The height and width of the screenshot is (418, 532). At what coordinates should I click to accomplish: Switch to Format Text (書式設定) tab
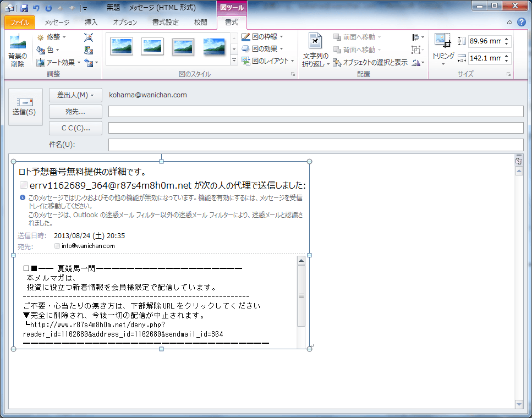[x=165, y=23]
